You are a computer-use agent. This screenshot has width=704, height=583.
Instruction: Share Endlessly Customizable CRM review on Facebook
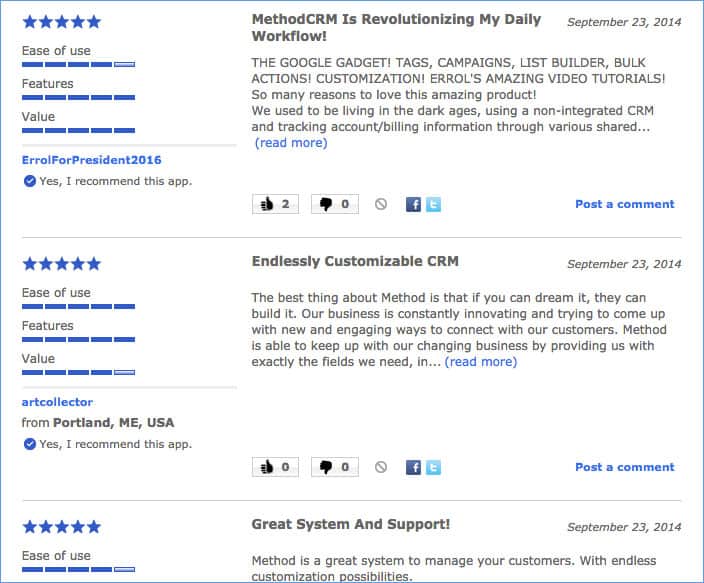(413, 467)
